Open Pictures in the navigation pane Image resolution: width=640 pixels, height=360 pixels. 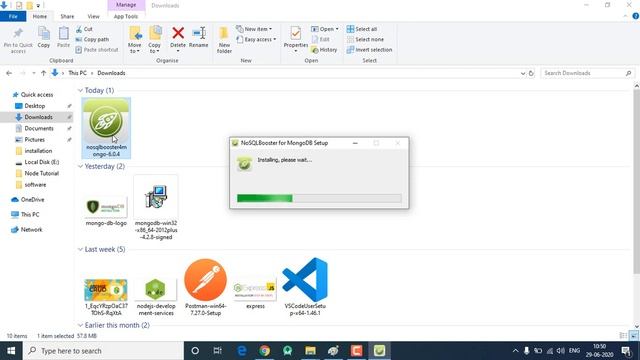click(x=35, y=140)
